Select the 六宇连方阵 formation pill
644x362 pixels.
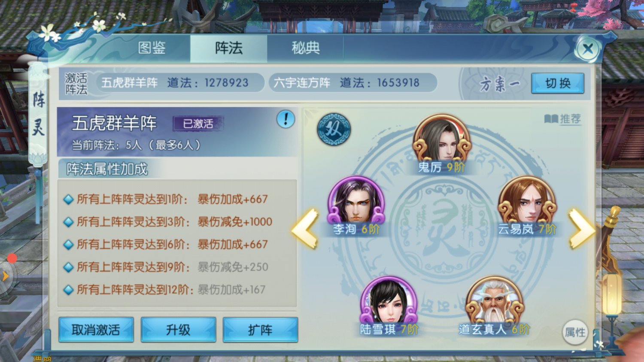click(353, 82)
